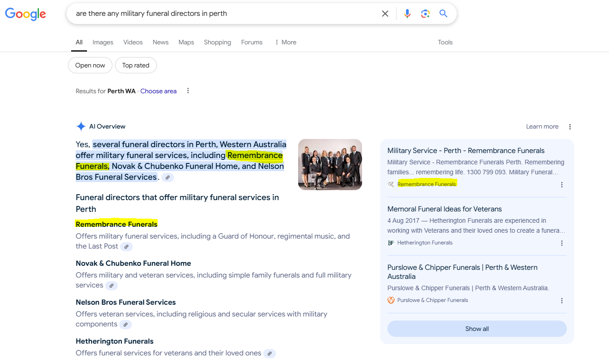
Task: Expand the More search categories menu
Action: click(x=285, y=42)
